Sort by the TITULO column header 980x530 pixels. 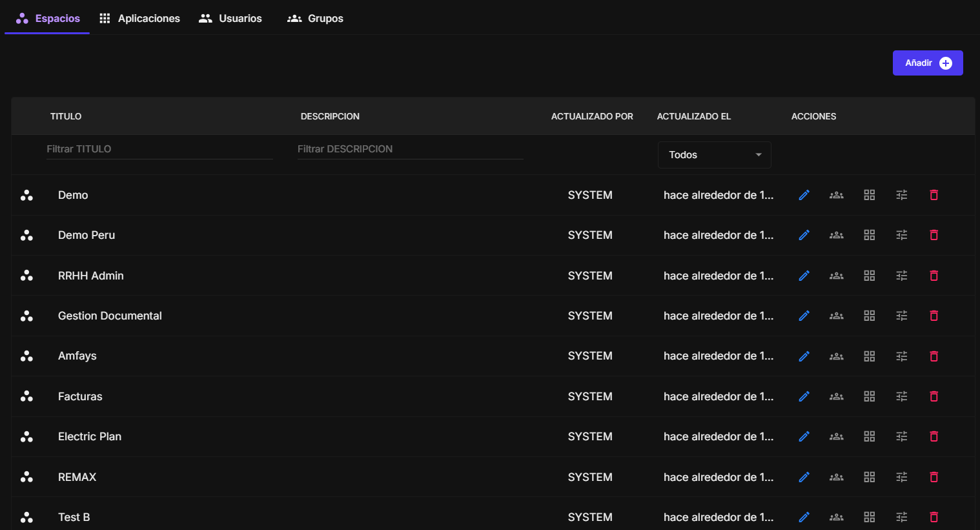(66, 116)
